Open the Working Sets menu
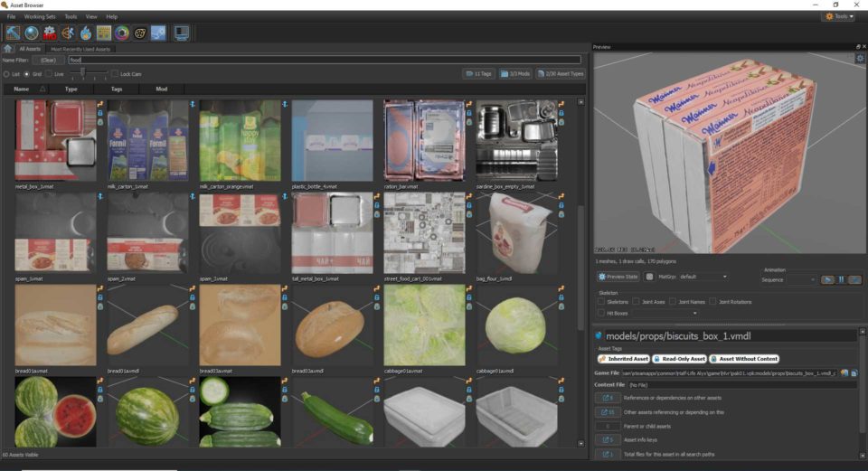 coord(39,16)
